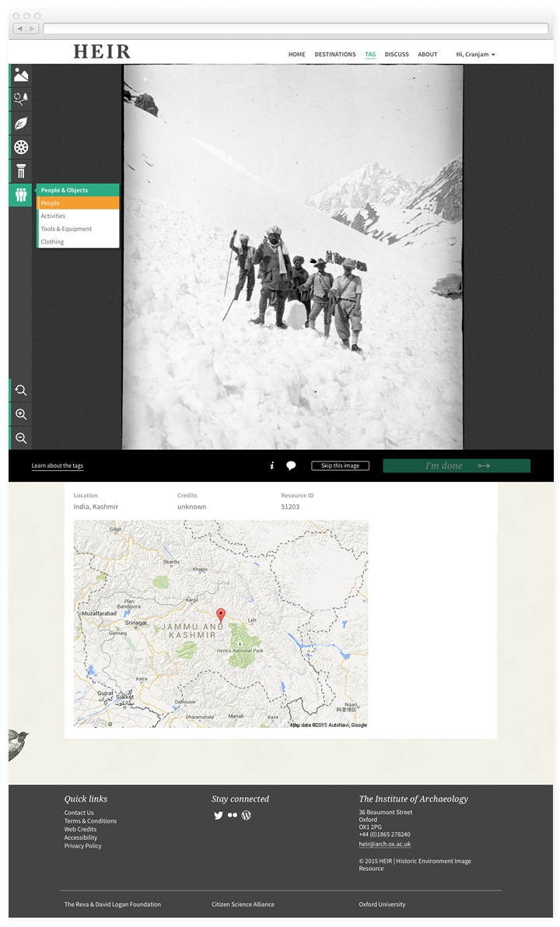Viewport: 560px width, 927px height.
Task: Click the People & Objects group icon
Action: 21,195
